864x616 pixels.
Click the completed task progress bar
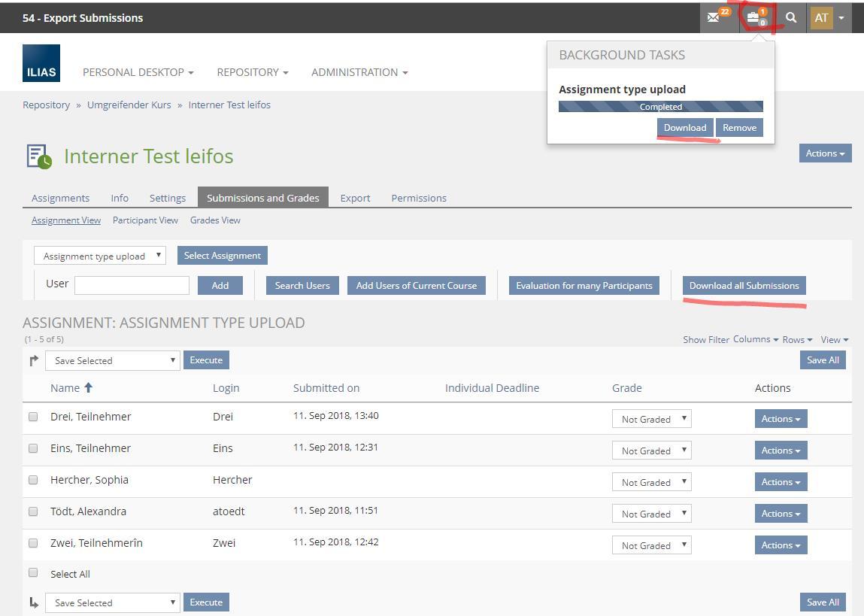[660, 107]
